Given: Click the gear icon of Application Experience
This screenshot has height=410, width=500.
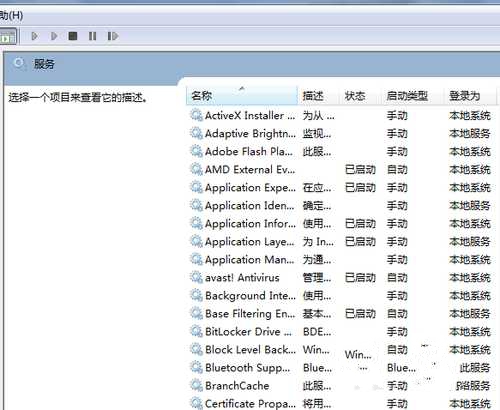Looking at the screenshot, I should (196, 187).
